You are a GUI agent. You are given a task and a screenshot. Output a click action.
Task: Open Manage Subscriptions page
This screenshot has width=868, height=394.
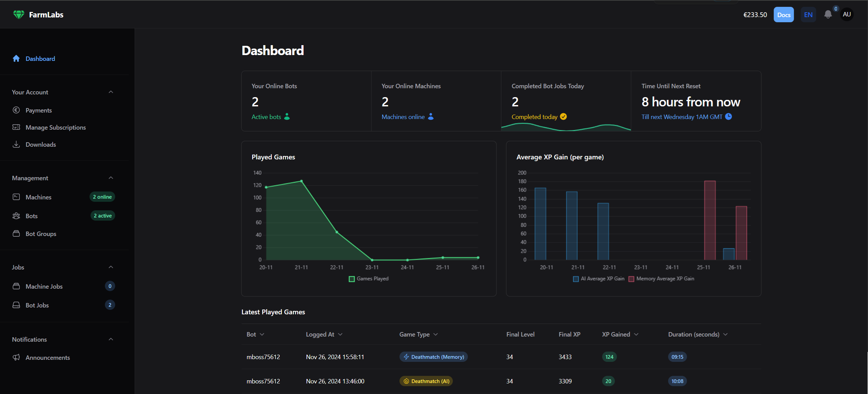(56, 127)
